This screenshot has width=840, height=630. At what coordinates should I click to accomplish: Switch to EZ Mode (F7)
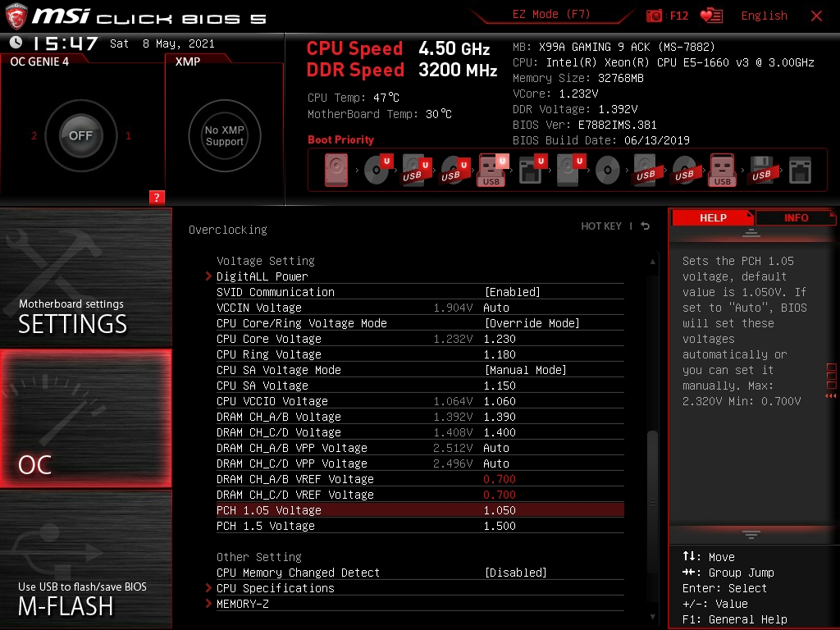coord(551,15)
